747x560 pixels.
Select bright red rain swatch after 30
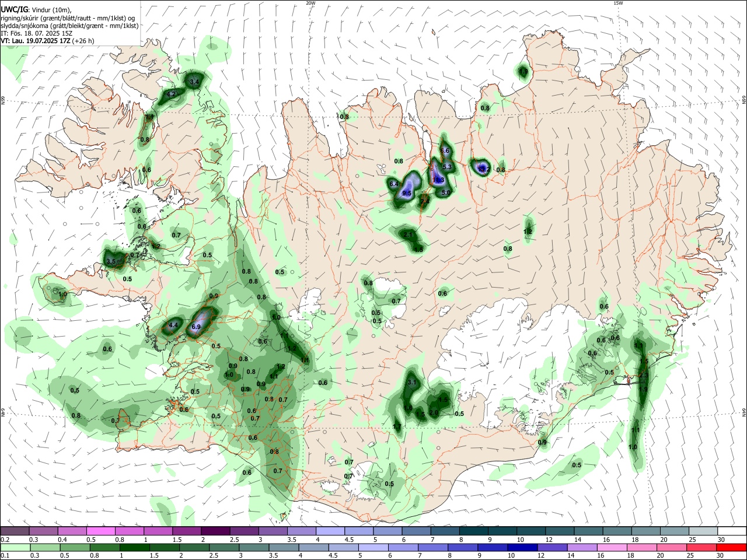coord(731,548)
